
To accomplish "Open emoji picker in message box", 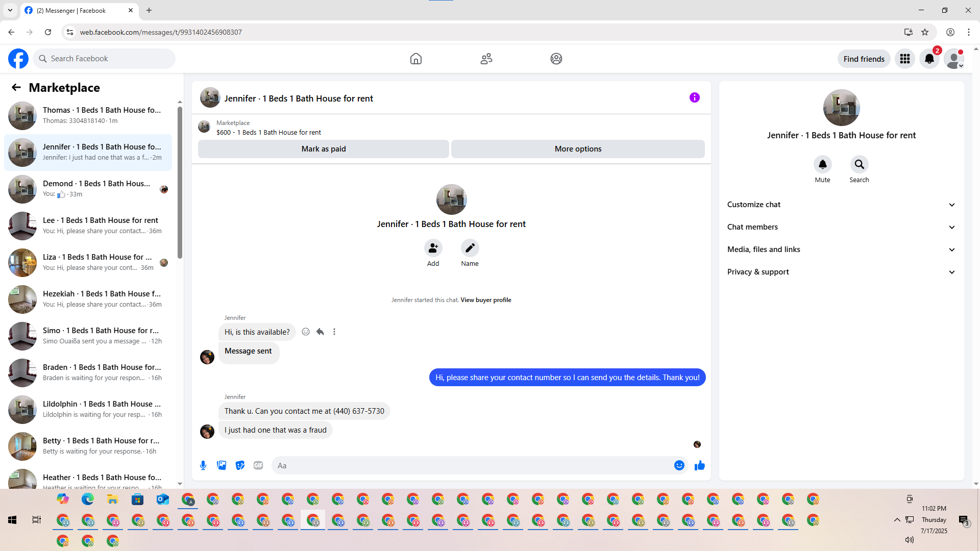I will coord(679,465).
